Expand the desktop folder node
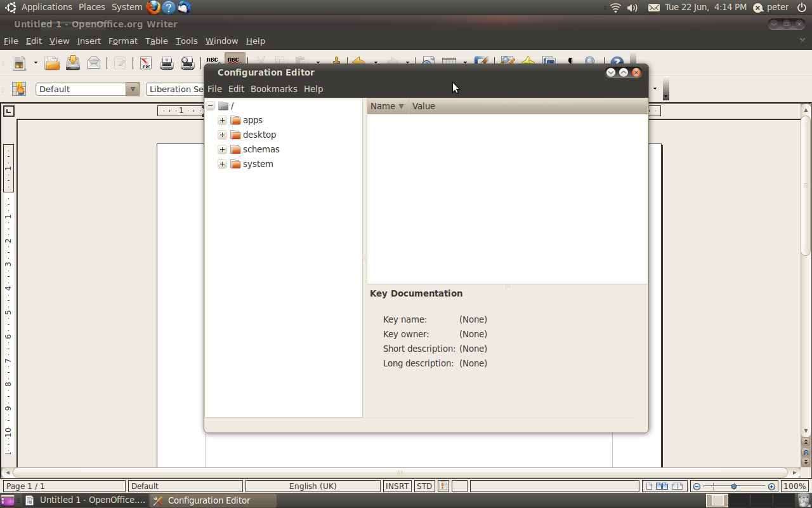The width and height of the screenshot is (812, 508). coord(222,135)
